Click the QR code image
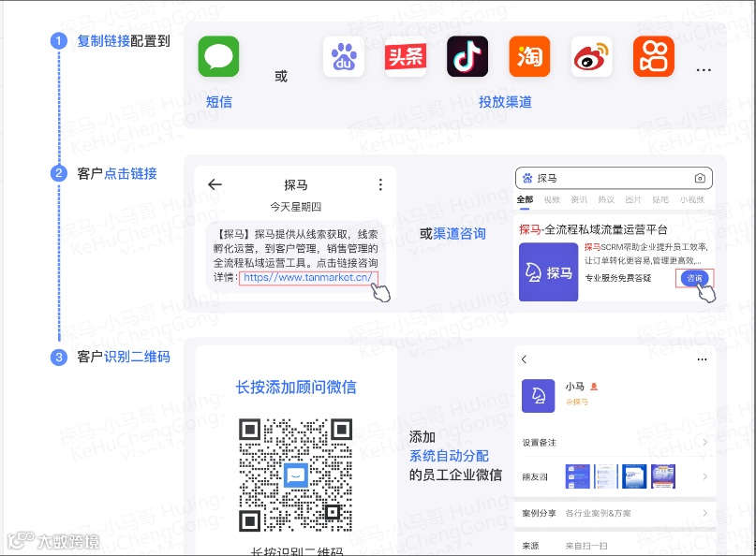756x556 pixels. pos(295,476)
